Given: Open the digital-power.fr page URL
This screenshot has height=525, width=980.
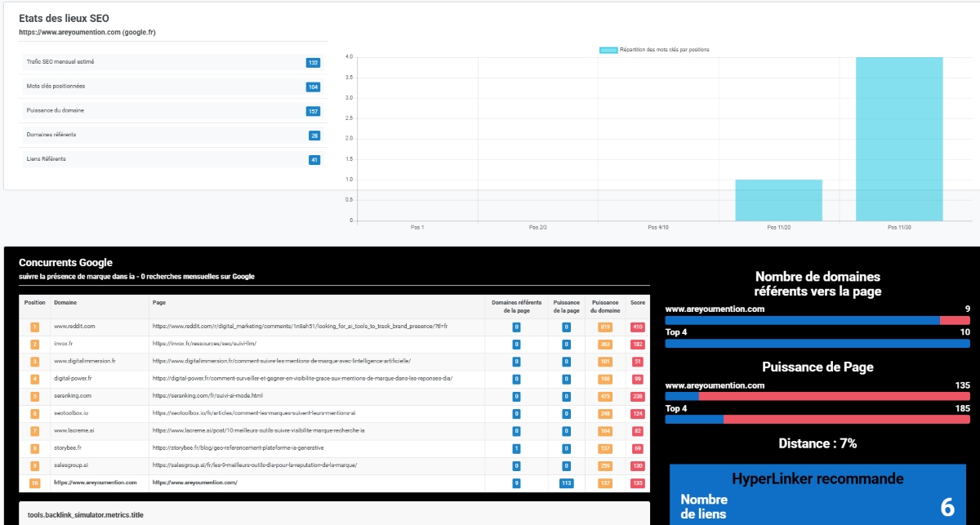Looking at the screenshot, I should click(302, 379).
